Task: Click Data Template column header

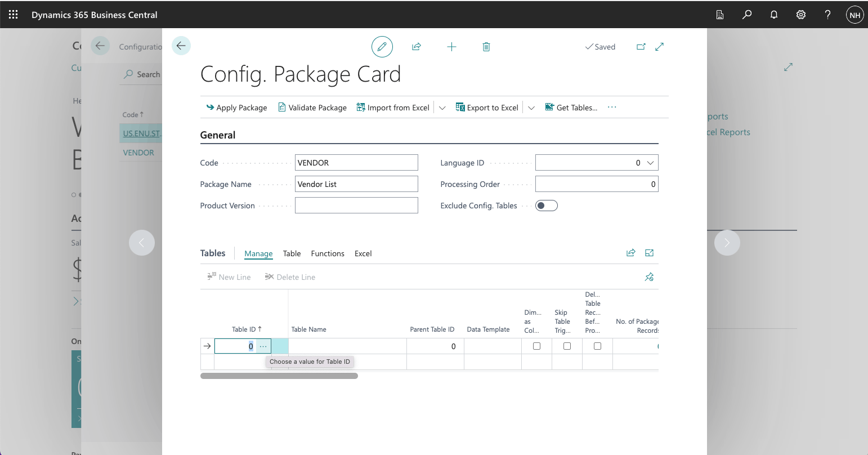Action: tap(488, 329)
